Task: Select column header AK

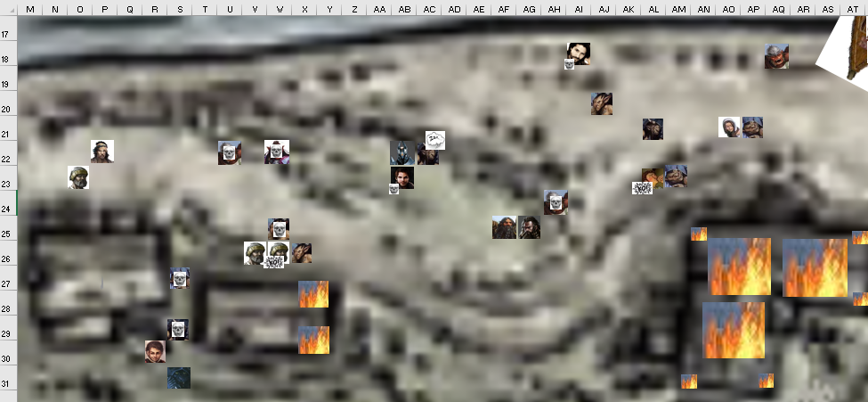Action: 629,10
